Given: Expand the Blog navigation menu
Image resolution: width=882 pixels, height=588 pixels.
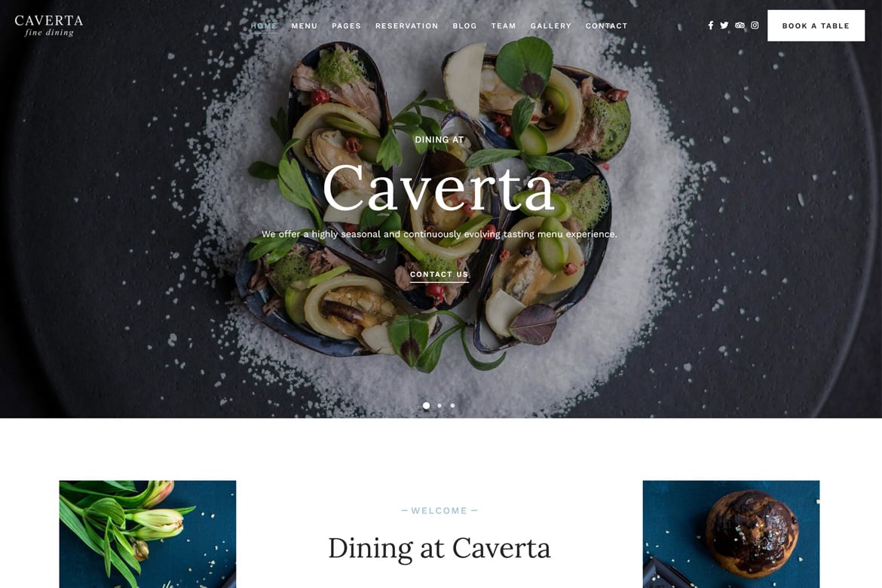Looking at the screenshot, I should coord(464,26).
